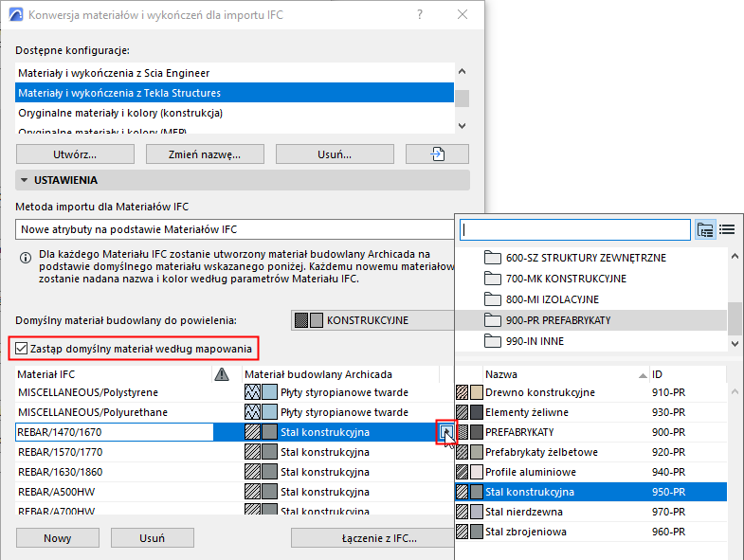Click the hatch icon beside Drewno konstrukcyjne

pos(462,392)
